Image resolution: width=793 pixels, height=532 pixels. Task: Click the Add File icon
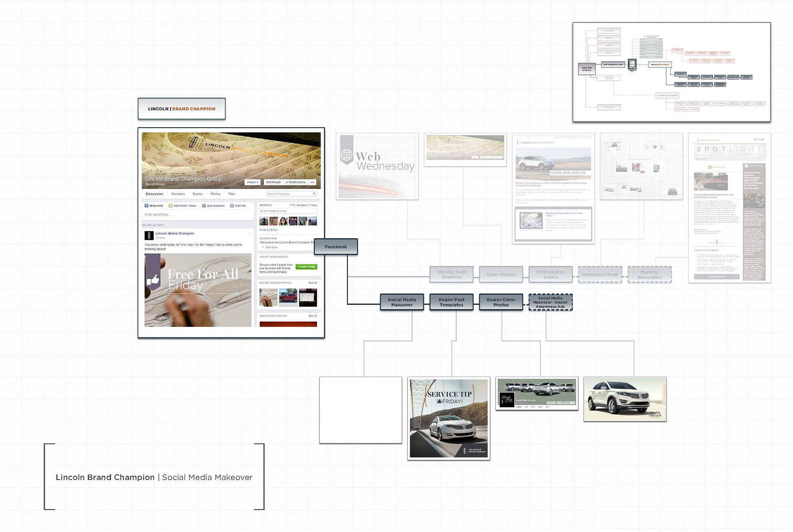pyautogui.click(x=232, y=206)
